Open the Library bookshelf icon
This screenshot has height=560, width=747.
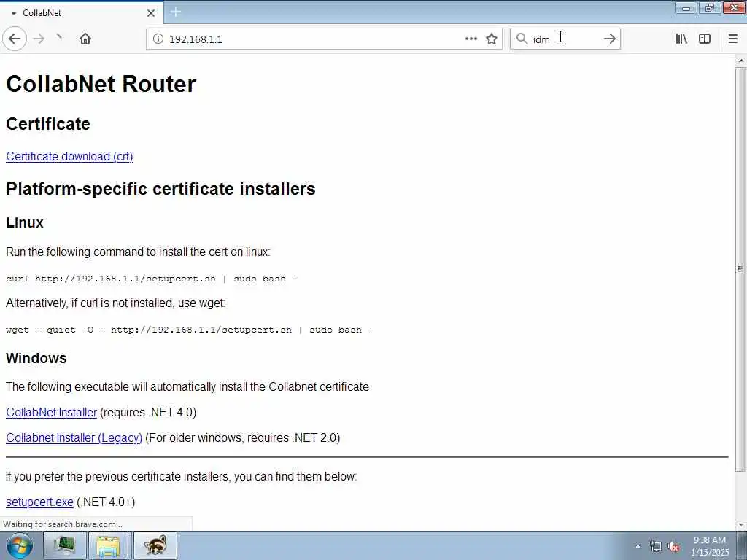coord(681,39)
